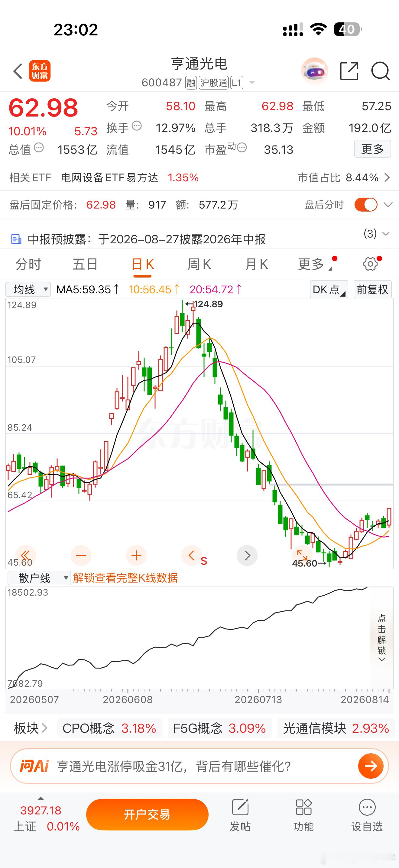The image size is (399, 868).
Task: Expand the 盘后分时 chevron
Action: click(x=388, y=205)
